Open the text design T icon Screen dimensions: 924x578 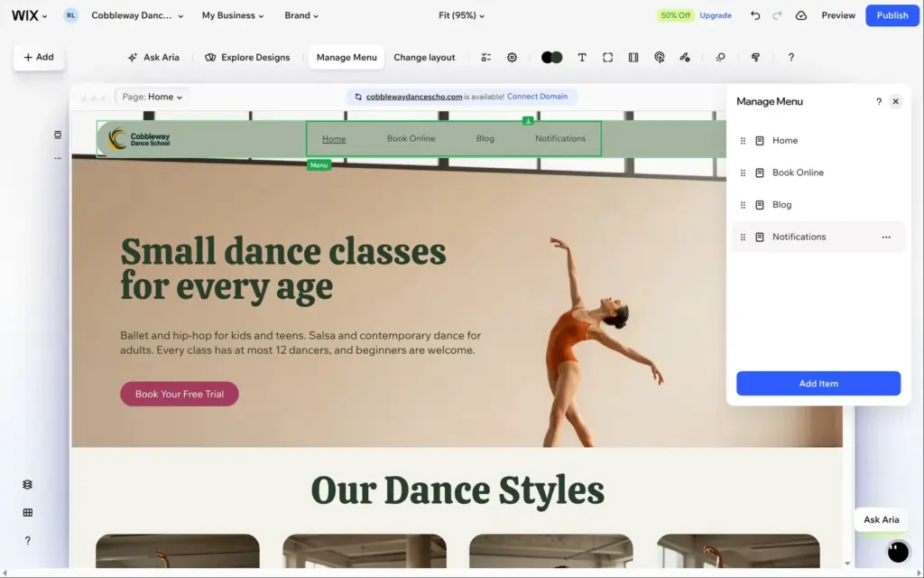coord(582,57)
